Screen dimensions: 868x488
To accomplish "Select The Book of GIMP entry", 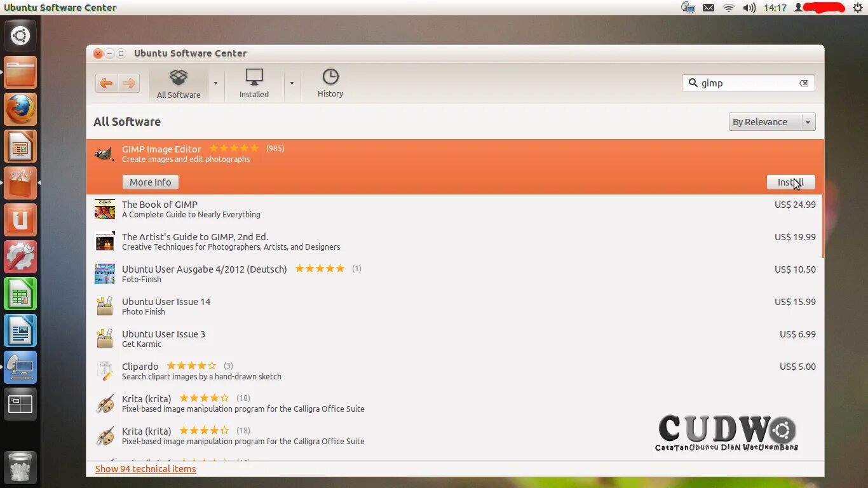I will pos(454,210).
